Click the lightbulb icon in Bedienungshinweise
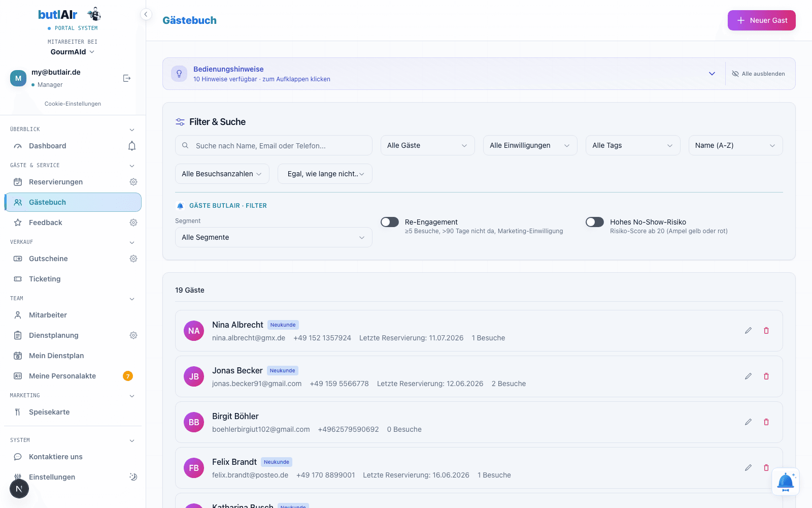 (179, 74)
